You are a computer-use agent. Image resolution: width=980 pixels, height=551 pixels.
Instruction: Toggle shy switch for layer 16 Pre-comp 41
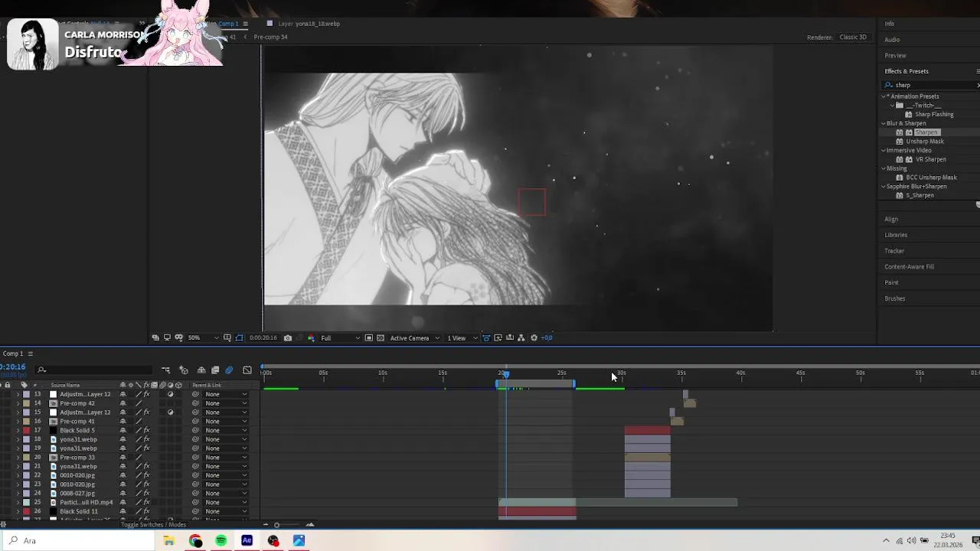(x=122, y=422)
